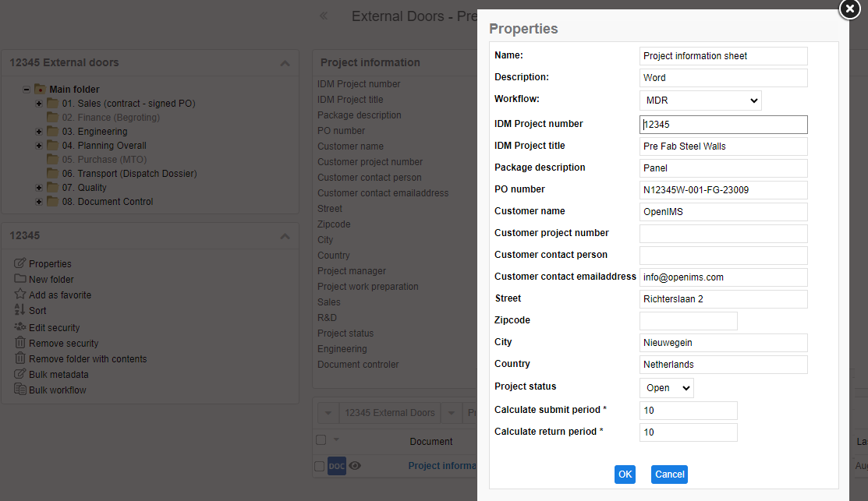
Task: Toggle the document preview eye icon
Action: click(x=355, y=466)
